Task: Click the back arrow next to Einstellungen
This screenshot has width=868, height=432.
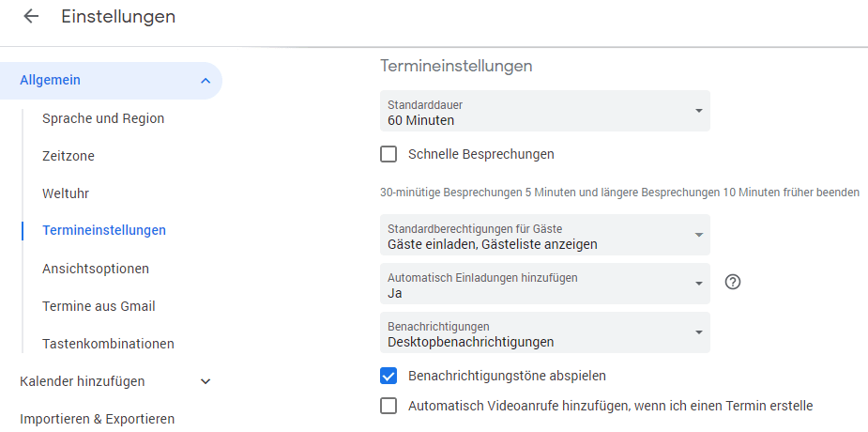Action: coord(31,17)
